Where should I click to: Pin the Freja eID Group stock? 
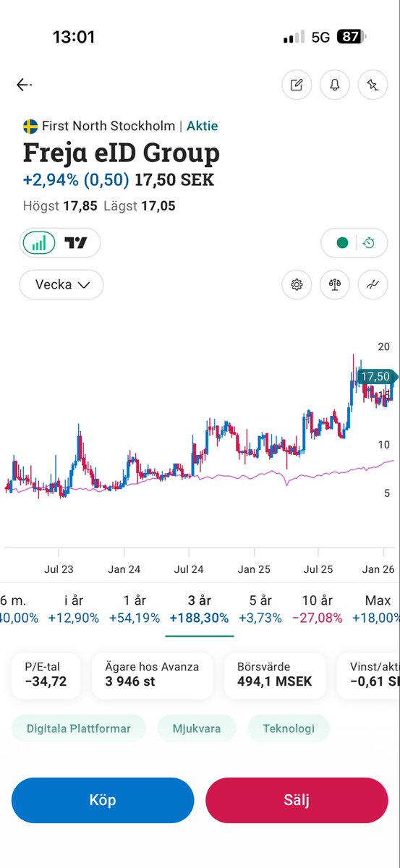[x=373, y=85]
